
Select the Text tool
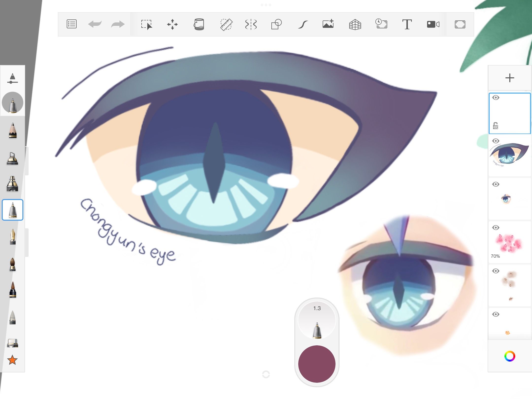[407, 24]
